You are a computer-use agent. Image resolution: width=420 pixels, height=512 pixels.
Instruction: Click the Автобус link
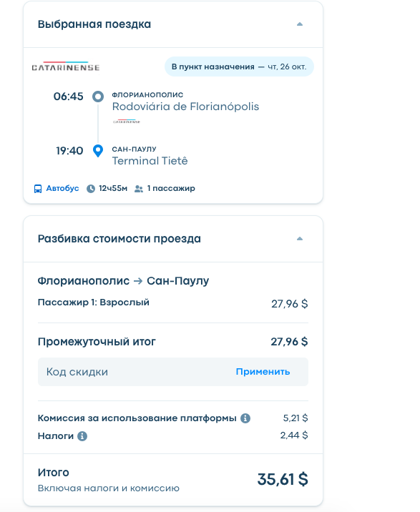[x=62, y=188]
